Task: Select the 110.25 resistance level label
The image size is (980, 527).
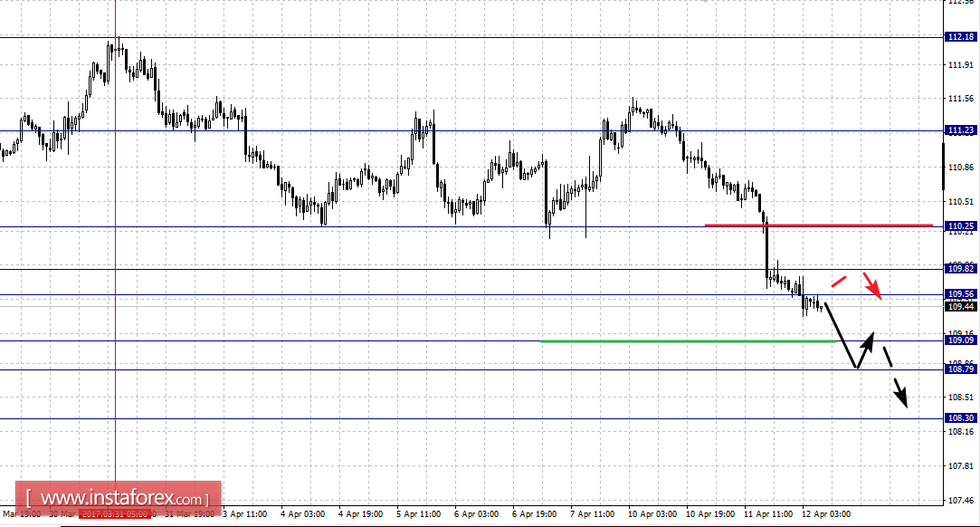Action: tap(961, 226)
